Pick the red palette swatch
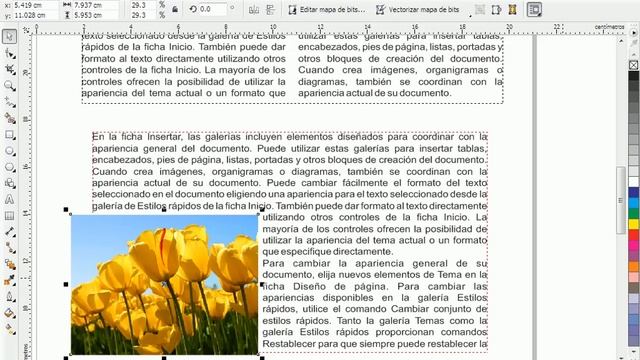 tap(633, 235)
